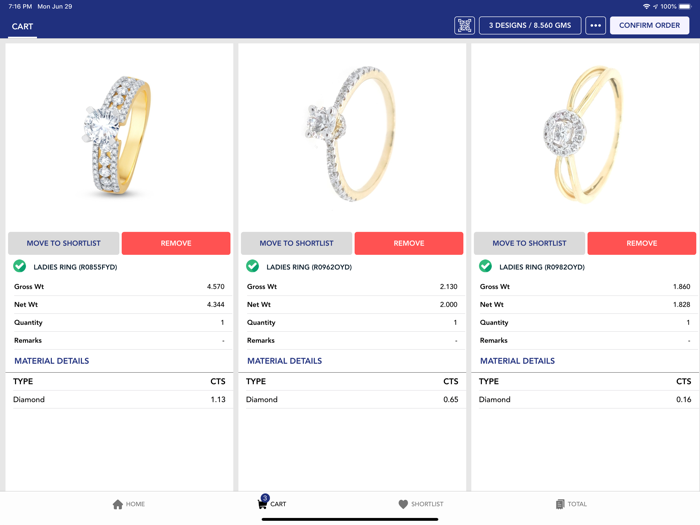This screenshot has width=700, height=525.
Task: Click the Remarks row of ring R0855FYD
Action: click(119, 340)
